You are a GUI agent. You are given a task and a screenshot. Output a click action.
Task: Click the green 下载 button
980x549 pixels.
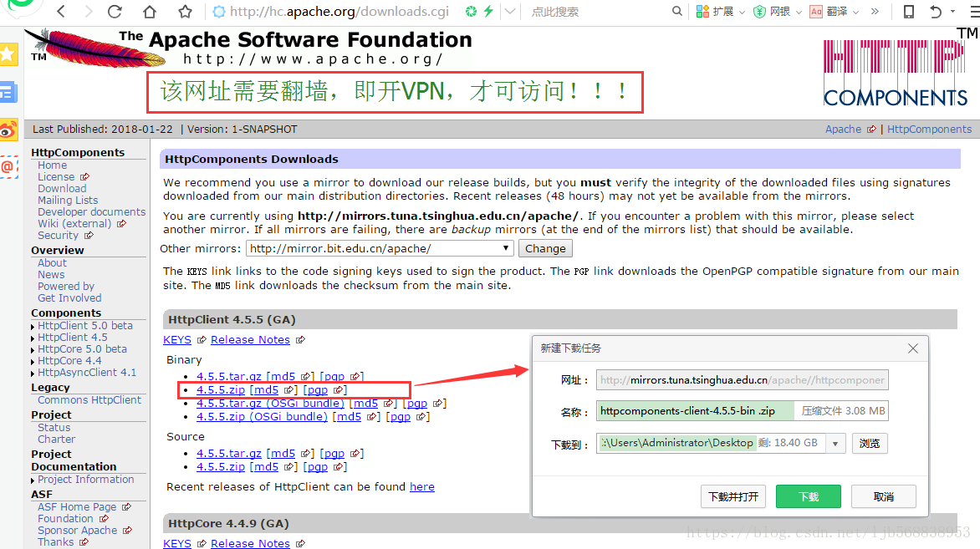pyautogui.click(x=808, y=496)
